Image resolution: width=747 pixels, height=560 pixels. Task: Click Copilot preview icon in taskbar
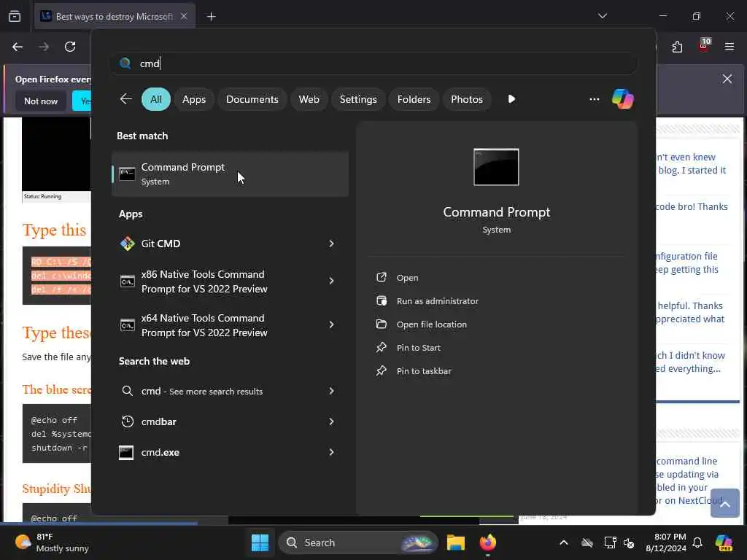click(724, 542)
